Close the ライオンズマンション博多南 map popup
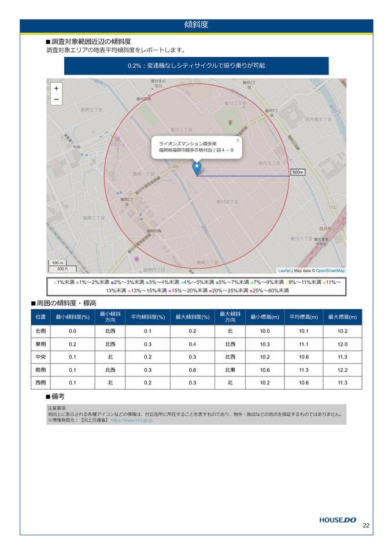The width and height of the screenshot is (392, 555). pyautogui.click(x=237, y=140)
